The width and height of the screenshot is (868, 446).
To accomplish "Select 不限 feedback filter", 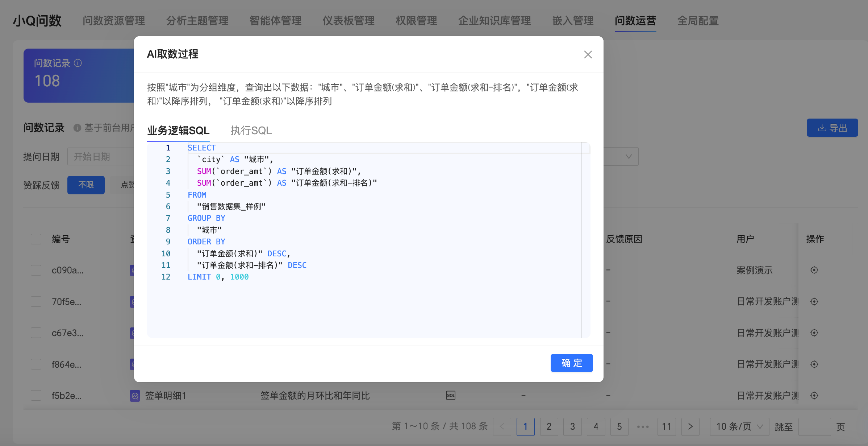I will pyautogui.click(x=86, y=185).
